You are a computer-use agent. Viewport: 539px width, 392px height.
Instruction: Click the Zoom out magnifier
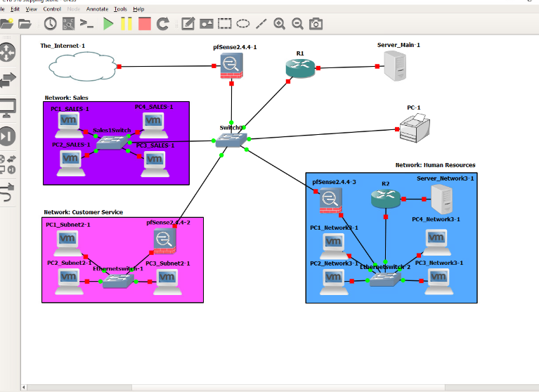coord(297,24)
